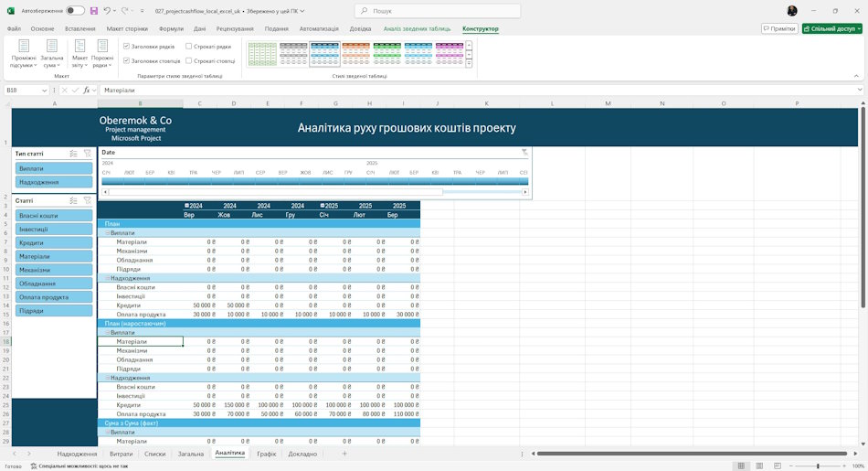Click the Customize Quick Access Toolbar arrow

tap(143, 11)
